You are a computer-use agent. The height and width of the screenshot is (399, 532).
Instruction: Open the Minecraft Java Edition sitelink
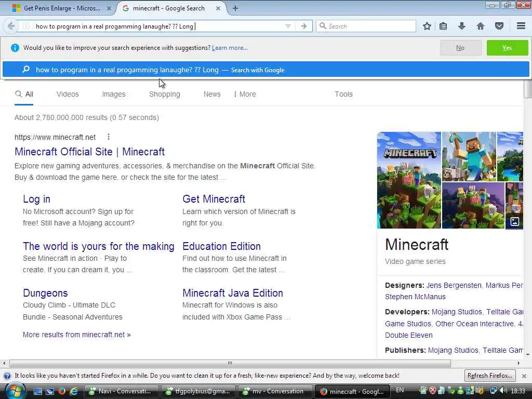pos(233,293)
